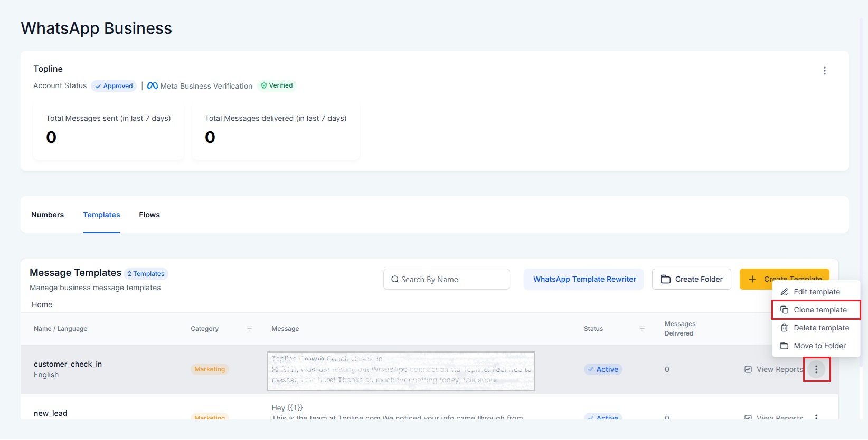Screen dimensions: 868x440
Task: Select the new_lead template name
Action: click(51, 413)
